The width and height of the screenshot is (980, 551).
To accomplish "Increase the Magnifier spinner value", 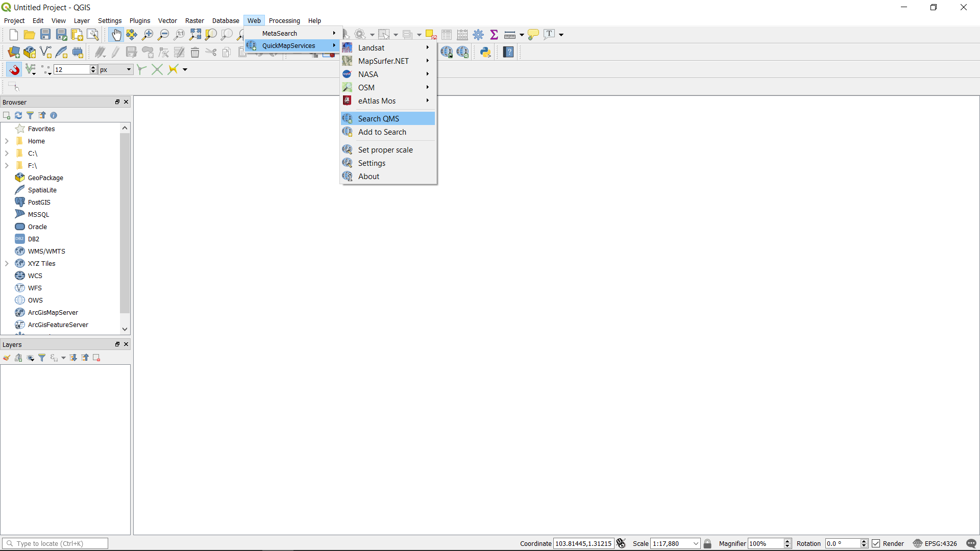I will [x=788, y=541].
